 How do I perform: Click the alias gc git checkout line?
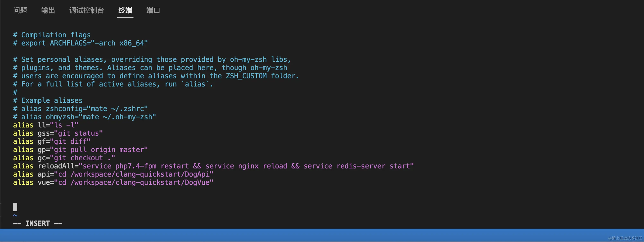tap(64, 158)
